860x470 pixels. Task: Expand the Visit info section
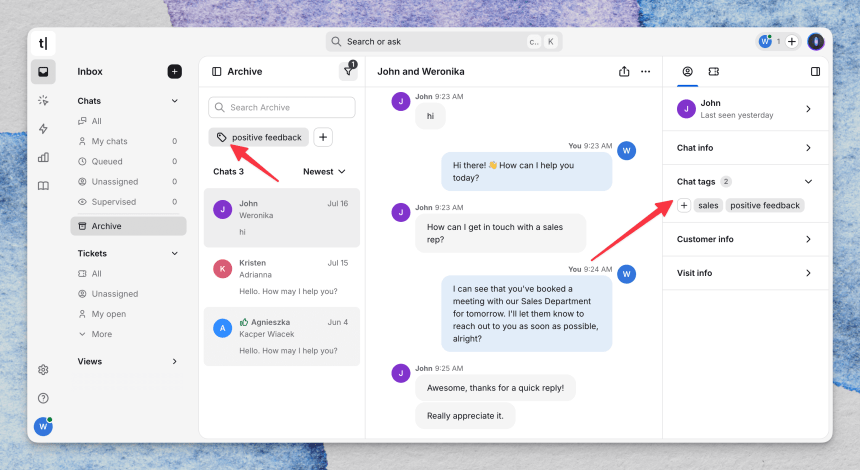click(745, 273)
